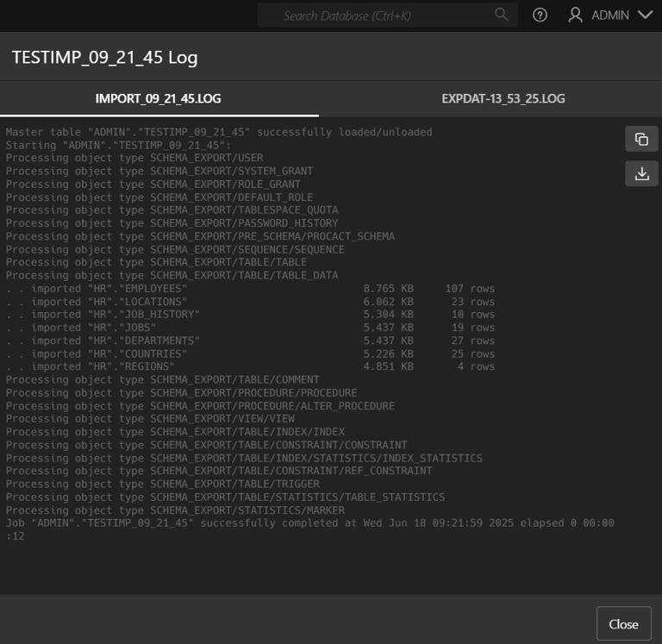
Task: Select the SCHEMA_EXPORT/ROLE_GRANT log line
Action: click(x=153, y=184)
